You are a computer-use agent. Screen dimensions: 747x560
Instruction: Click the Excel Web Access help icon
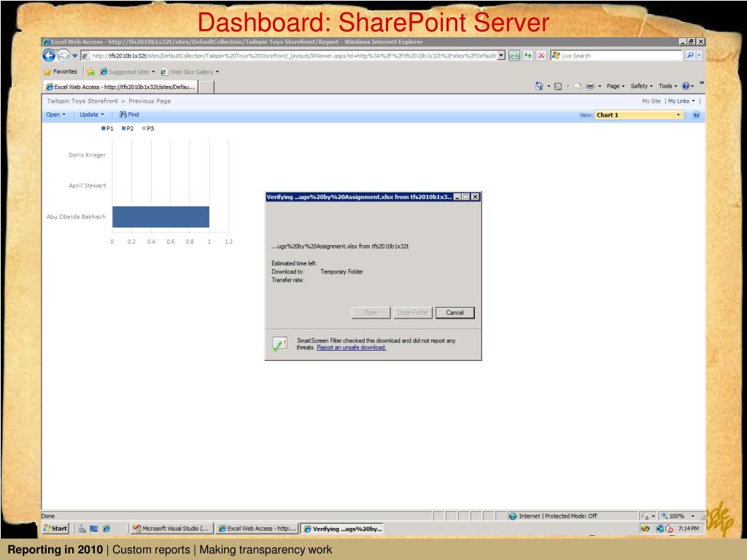[696, 114]
